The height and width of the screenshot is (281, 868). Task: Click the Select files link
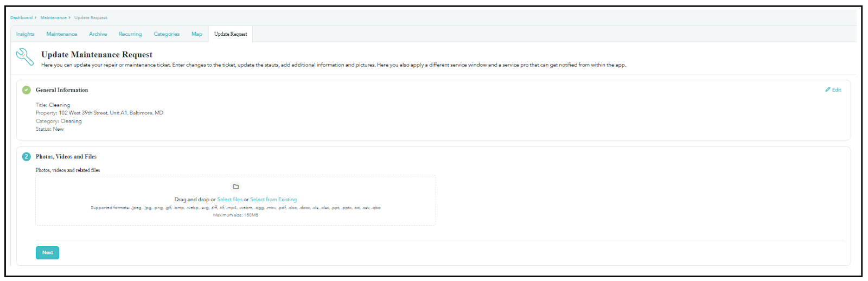229,200
